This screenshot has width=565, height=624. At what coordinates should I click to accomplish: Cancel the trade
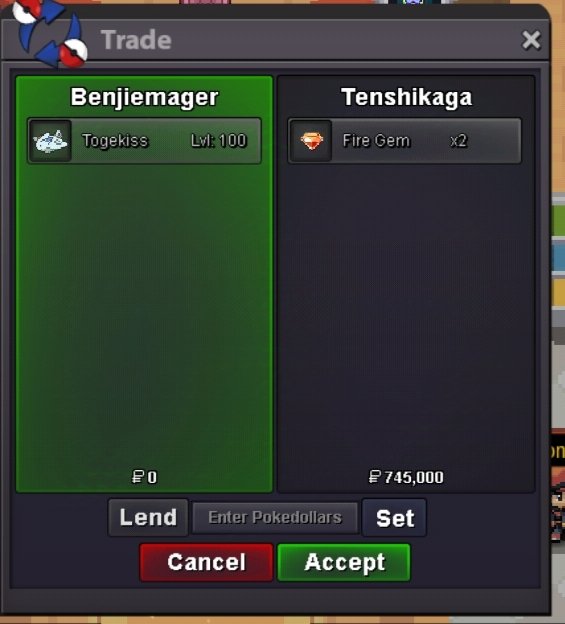[x=206, y=562]
